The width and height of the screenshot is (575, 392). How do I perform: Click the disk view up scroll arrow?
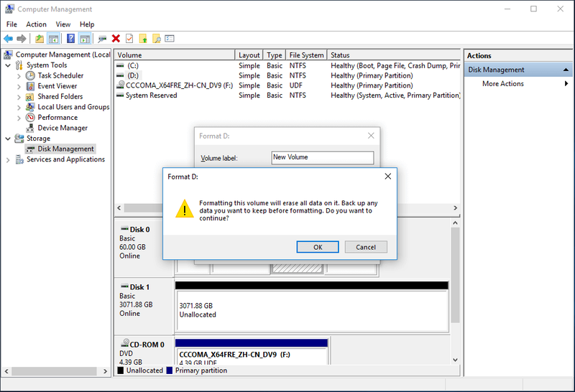click(455, 223)
